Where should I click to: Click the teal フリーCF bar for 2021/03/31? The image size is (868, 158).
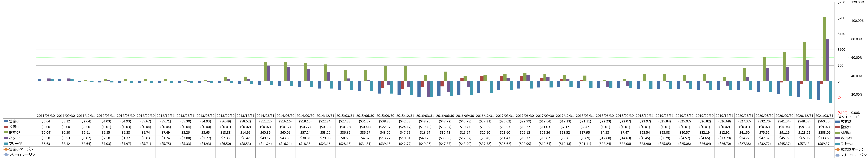(831, 92)
